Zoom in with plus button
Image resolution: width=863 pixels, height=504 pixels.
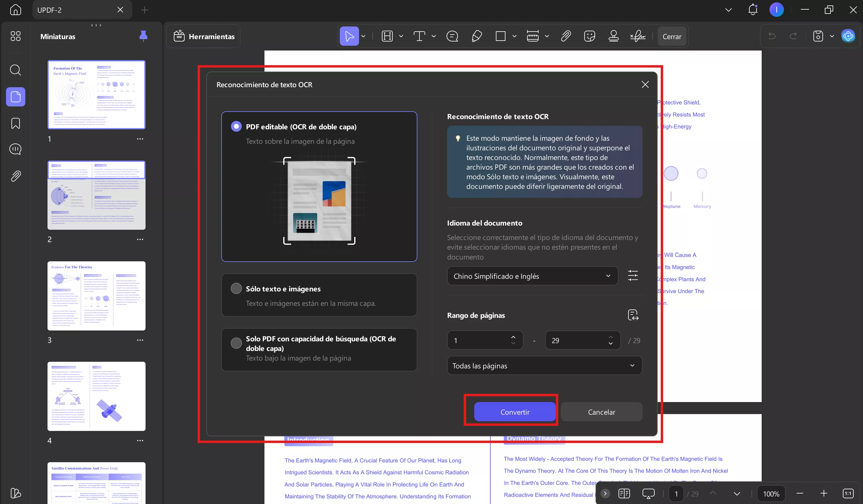(824, 493)
